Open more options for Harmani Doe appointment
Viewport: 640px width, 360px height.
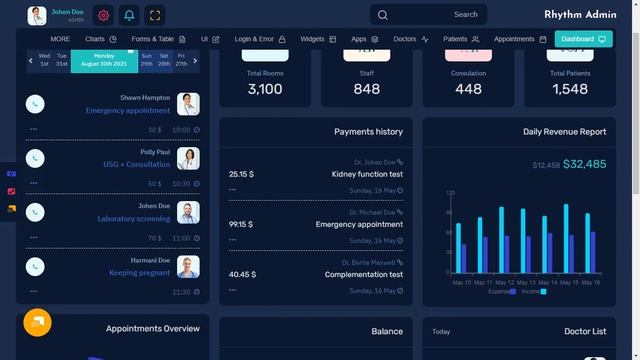(33, 291)
